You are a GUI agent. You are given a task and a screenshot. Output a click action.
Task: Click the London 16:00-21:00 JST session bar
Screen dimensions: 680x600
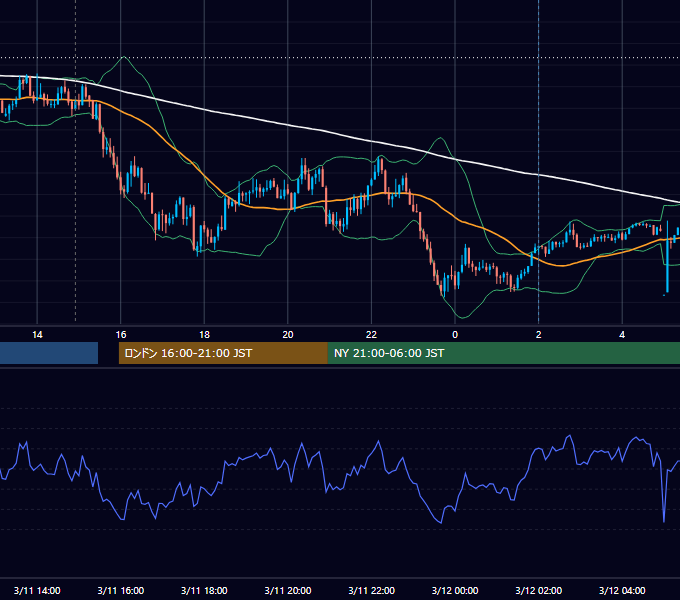223,353
